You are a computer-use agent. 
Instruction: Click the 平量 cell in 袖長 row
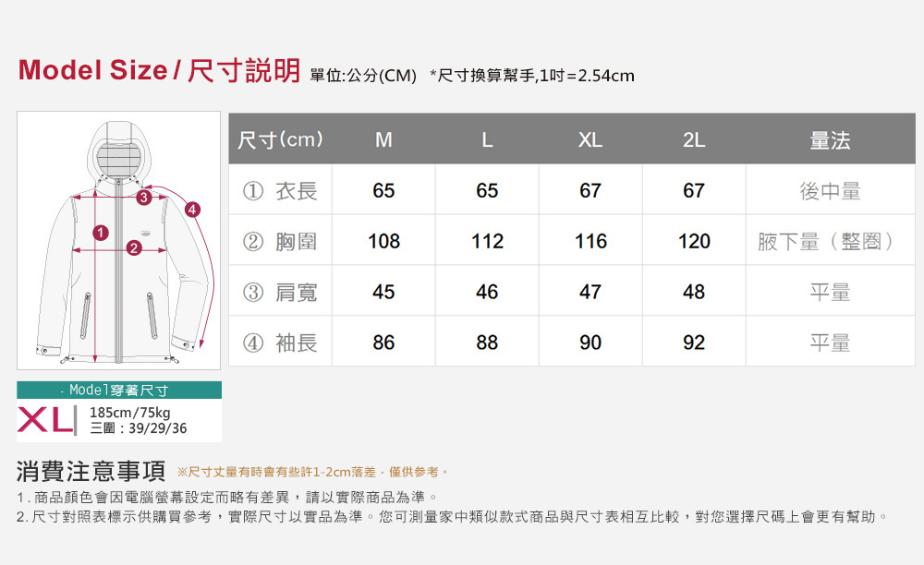coord(831,342)
